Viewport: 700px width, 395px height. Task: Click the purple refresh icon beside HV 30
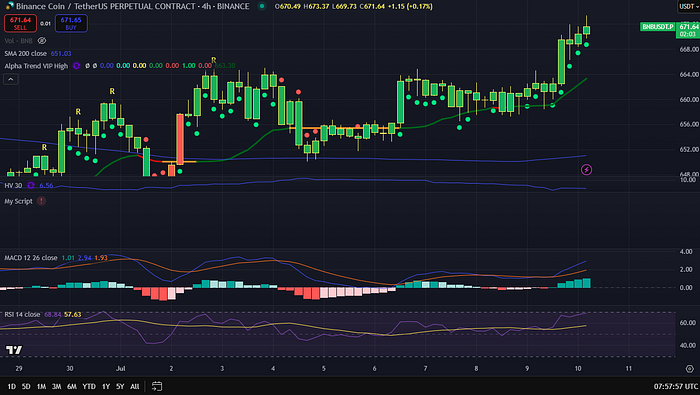click(x=31, y=185)
